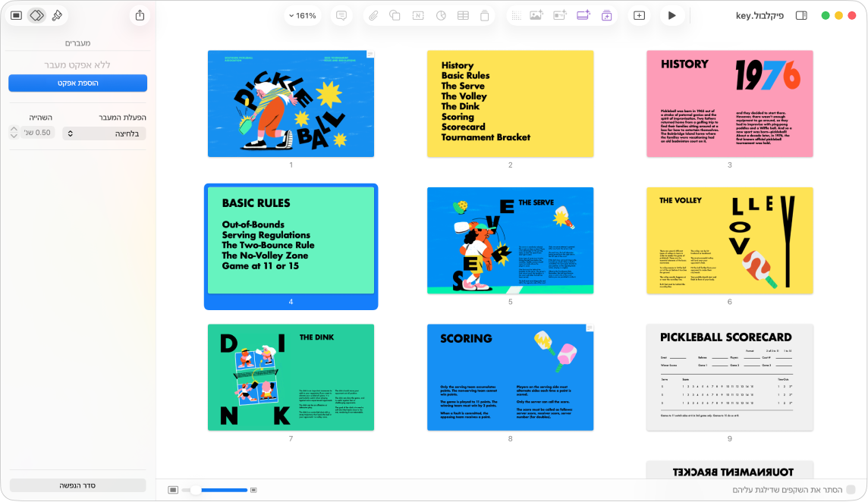Select slide 5 The Serve thumbnail
The width and height of the screenshot is (868, 502).
coord(510,240)
